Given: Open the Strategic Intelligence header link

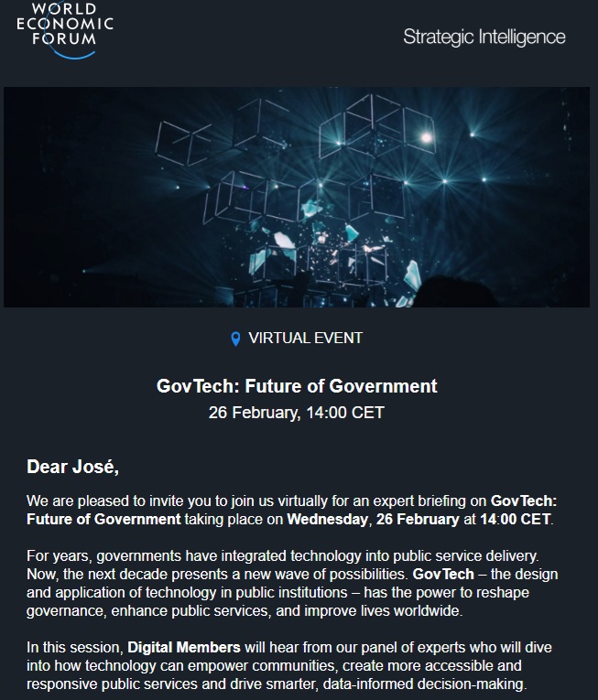Looking at the screenshot, I should click(484, 38).
